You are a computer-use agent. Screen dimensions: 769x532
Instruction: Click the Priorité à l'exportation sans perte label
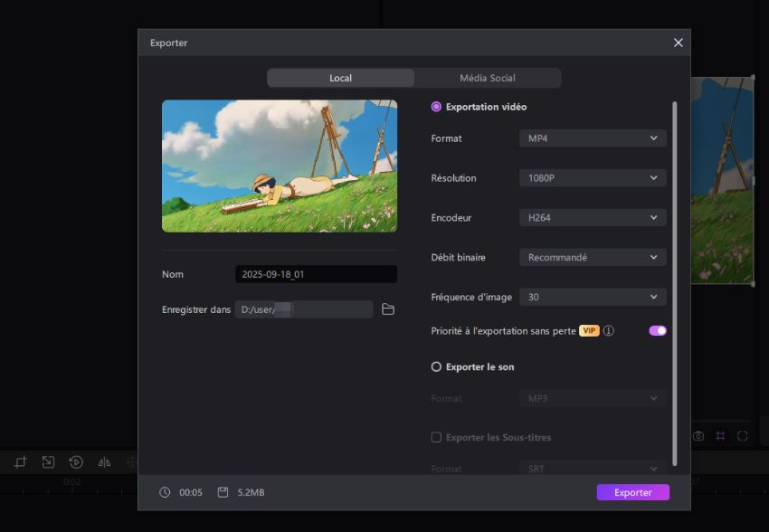pyautogui.click(x=503, y=331)
